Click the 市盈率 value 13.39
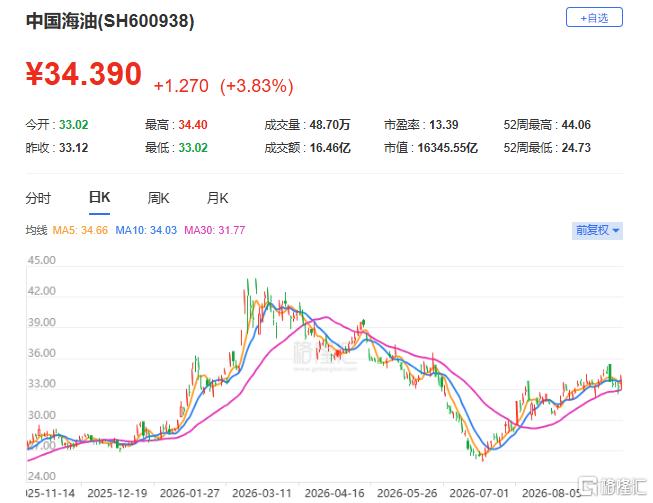 point(444,125)
